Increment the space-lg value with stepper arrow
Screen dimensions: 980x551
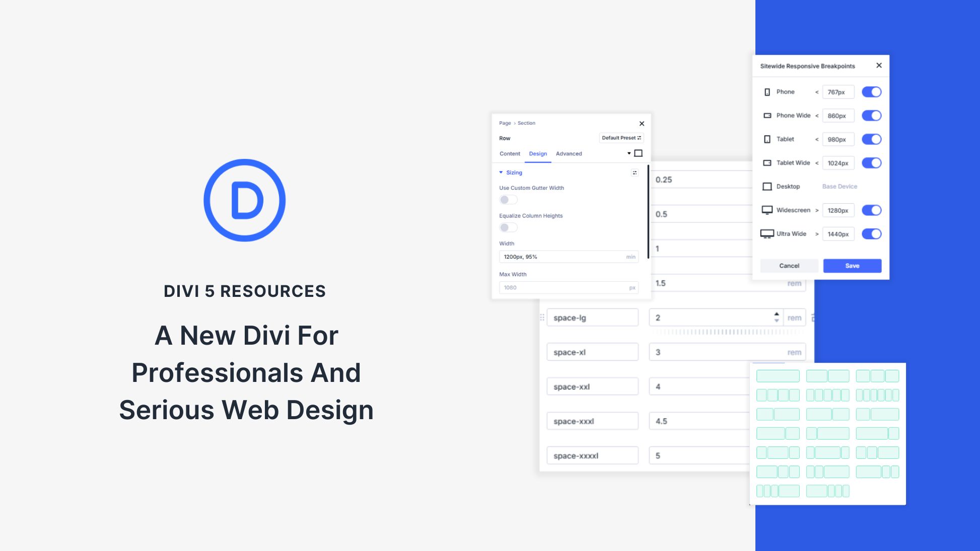click(x=777, y=314)
